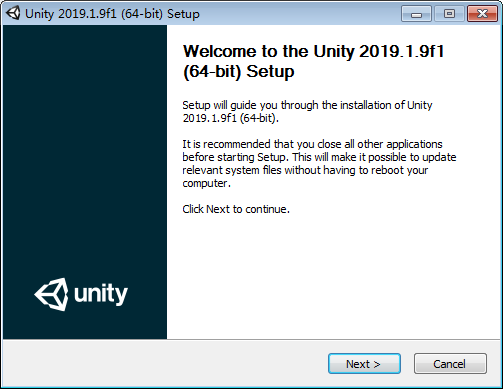Screen dimensions: 503x389
Task: Click the Welcome to Unity heading
Action: tap(313, 61)
